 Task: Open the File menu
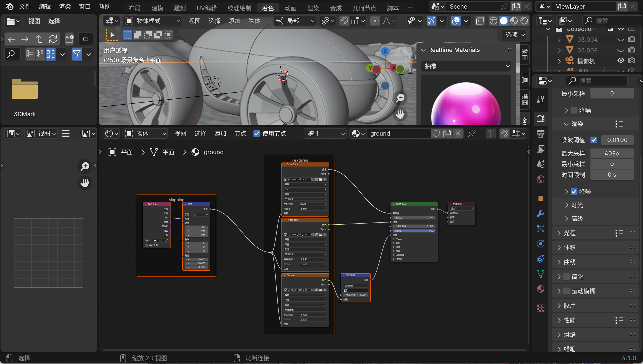tap(25, 6)
